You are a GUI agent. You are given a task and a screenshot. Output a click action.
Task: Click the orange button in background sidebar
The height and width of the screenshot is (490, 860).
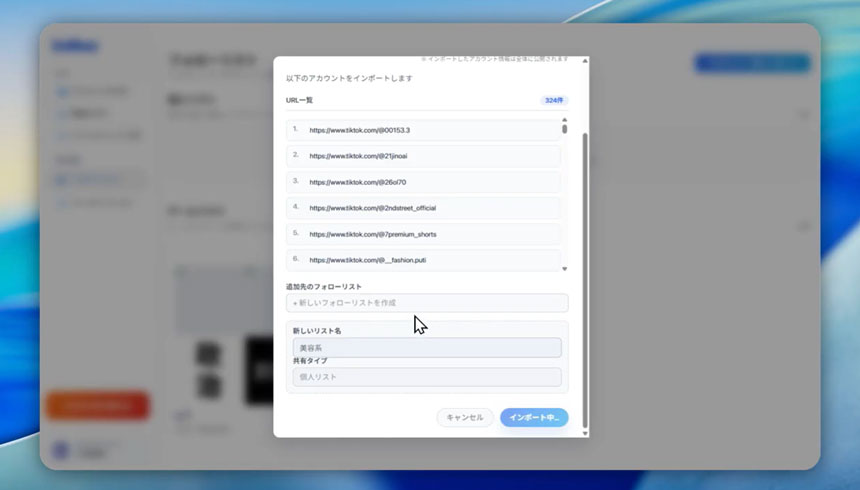click(98, 405)
